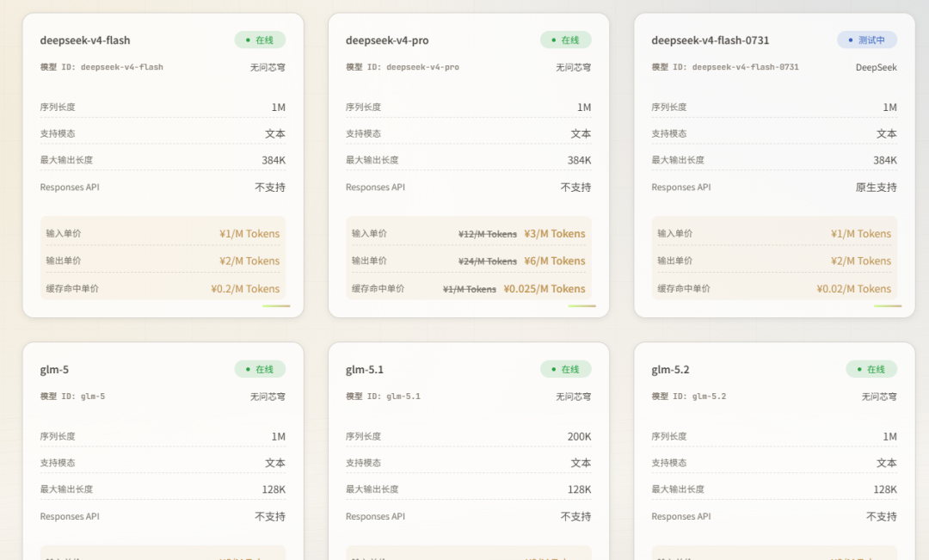Click 384K max output on deepseek-v4-pro card
Image resolution: width=929 pixels, height=560 pixels.
coord(580,160)
